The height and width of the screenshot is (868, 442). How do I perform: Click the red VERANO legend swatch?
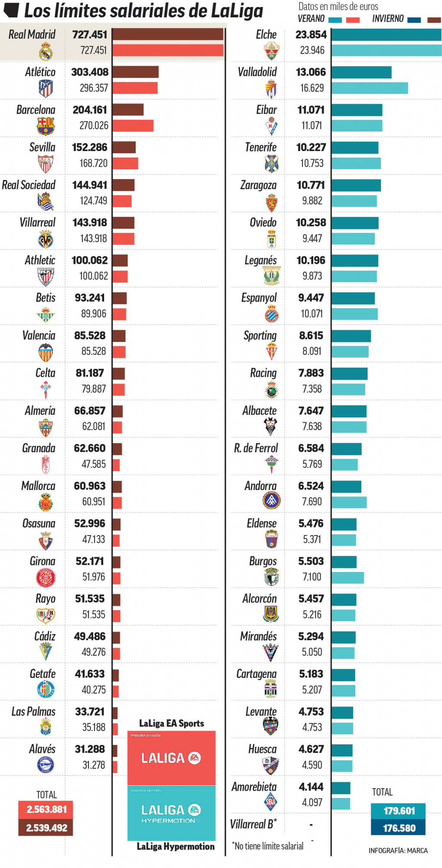coord(353,20)
